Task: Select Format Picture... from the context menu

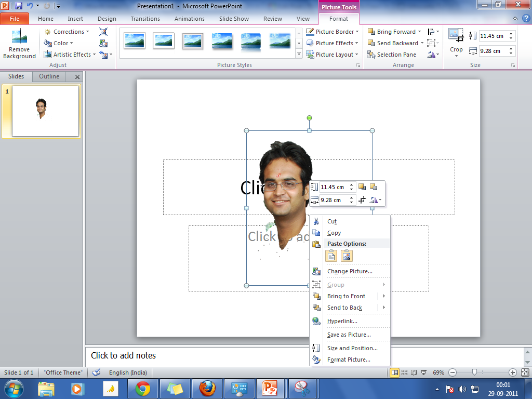Action: pyautogui.click(x=349, y=360)
